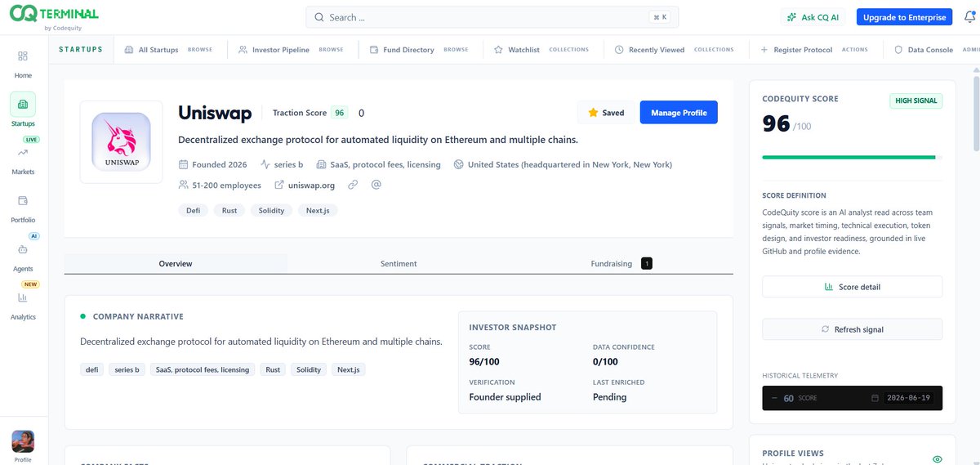Click the series b tag in narrative
980x465 pixels.
pos(127,369)
